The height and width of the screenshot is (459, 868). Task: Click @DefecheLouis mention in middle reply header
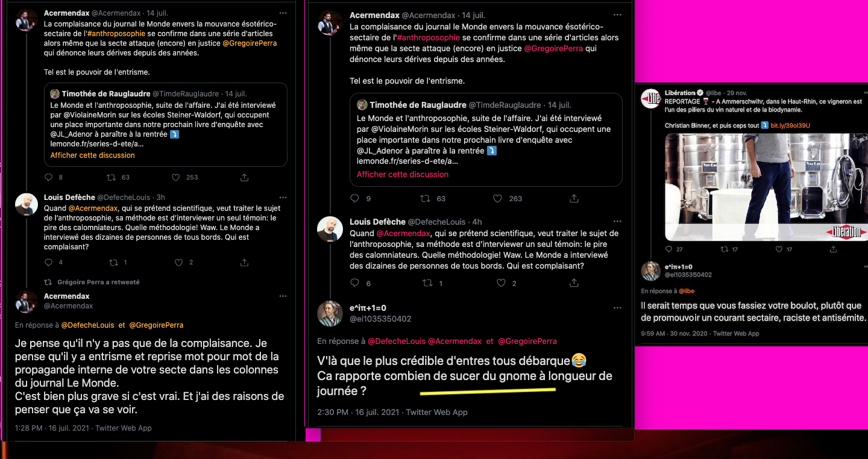tap(397, 342)
